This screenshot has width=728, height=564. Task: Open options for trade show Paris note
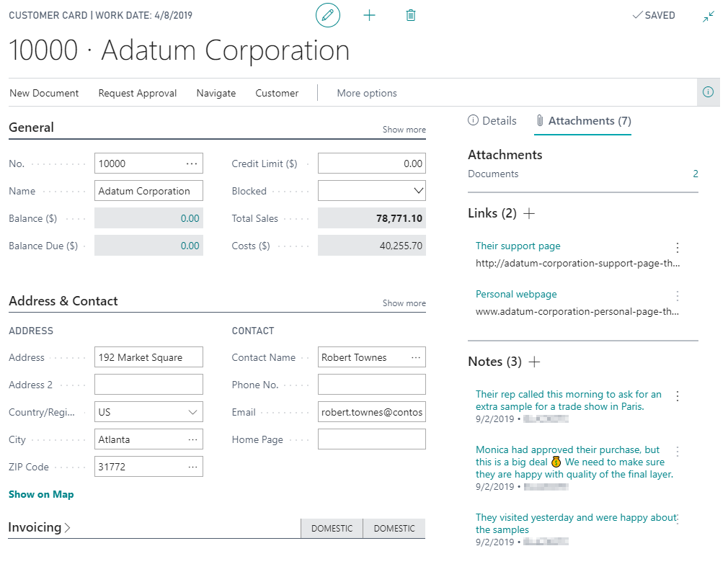pos(678,396)
